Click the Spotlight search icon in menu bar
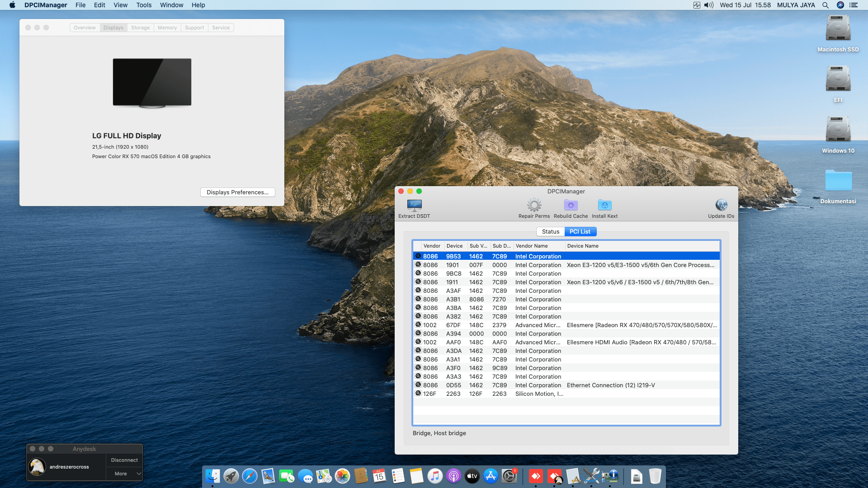Image resolution: width=868 pixels, height=488 pixels. pyautogui.click(x=825, y=5)
